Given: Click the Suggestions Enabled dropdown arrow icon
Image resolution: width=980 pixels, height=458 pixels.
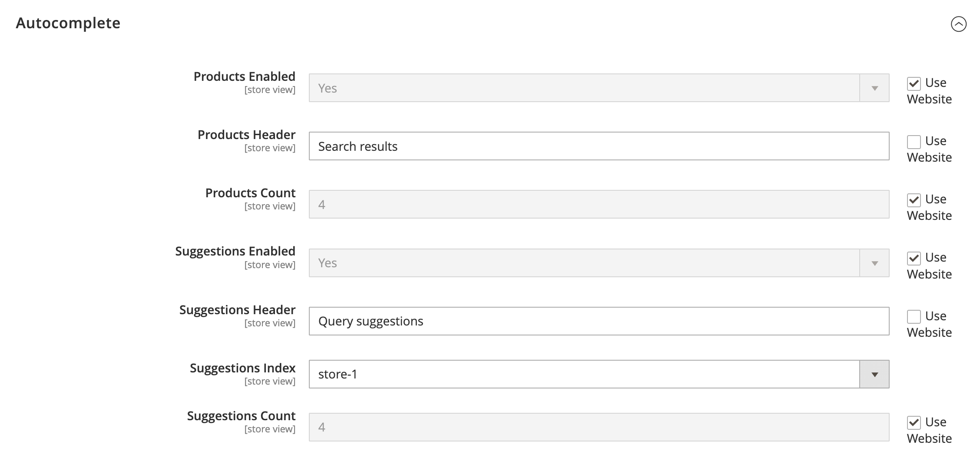Looking at the screenshot, I should (x=874, y=262).
